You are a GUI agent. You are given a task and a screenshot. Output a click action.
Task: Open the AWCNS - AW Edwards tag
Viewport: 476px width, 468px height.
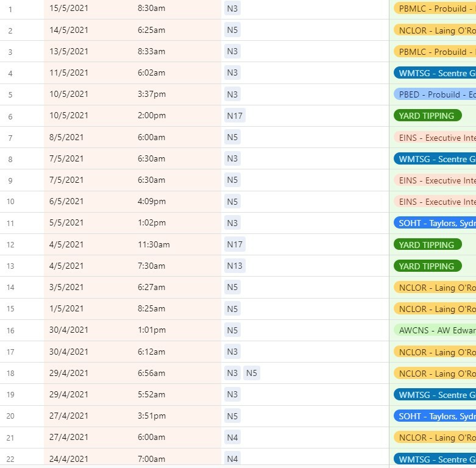click(435, 330)
